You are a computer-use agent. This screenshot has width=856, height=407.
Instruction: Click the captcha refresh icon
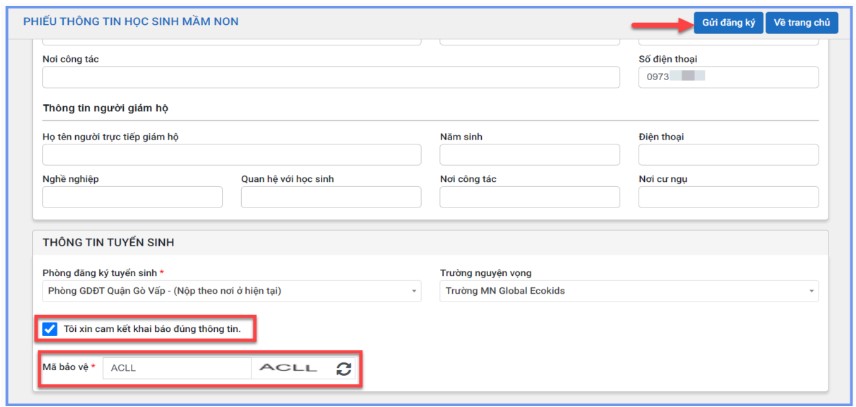point(343,369)
